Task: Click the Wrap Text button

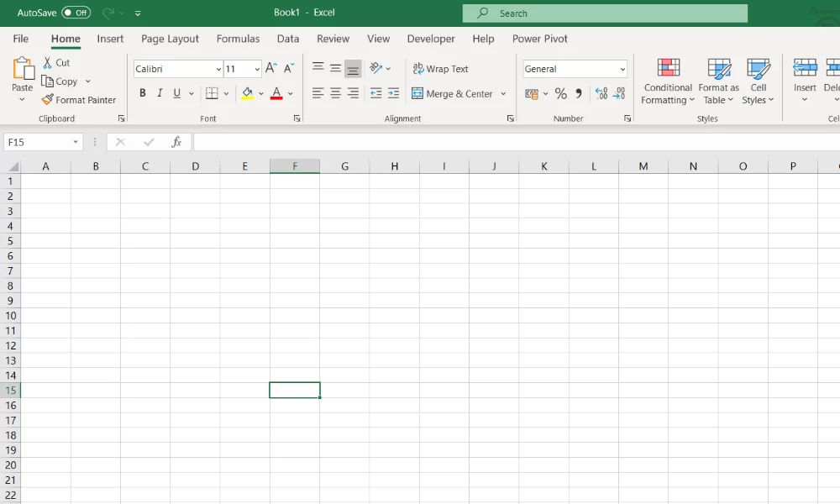Action: pos(440,69)
